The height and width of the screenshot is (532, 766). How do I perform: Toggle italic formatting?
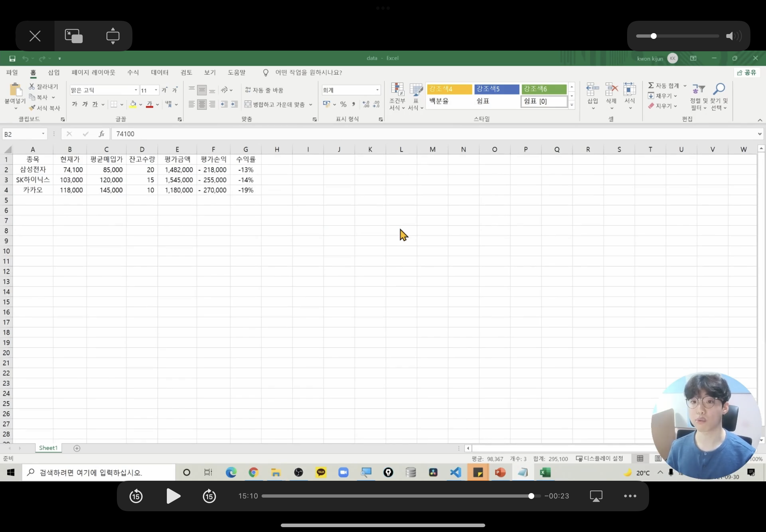pos(85,104)
